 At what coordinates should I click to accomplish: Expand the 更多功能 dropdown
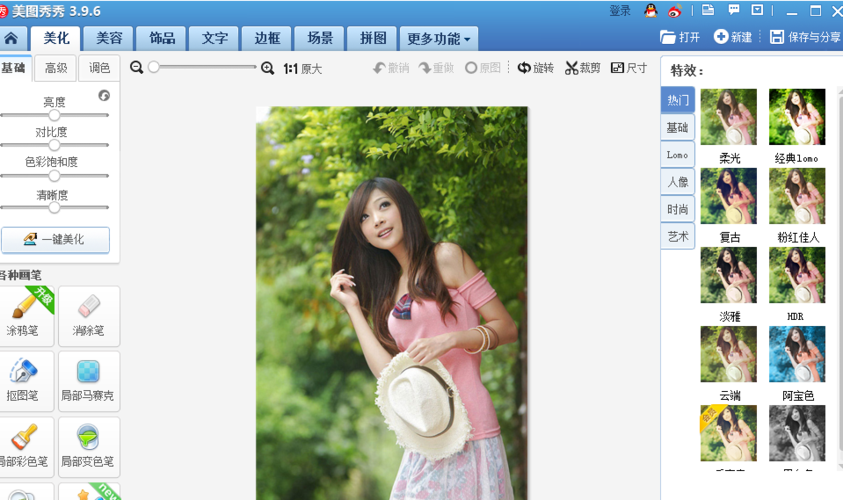pos(439,39)
